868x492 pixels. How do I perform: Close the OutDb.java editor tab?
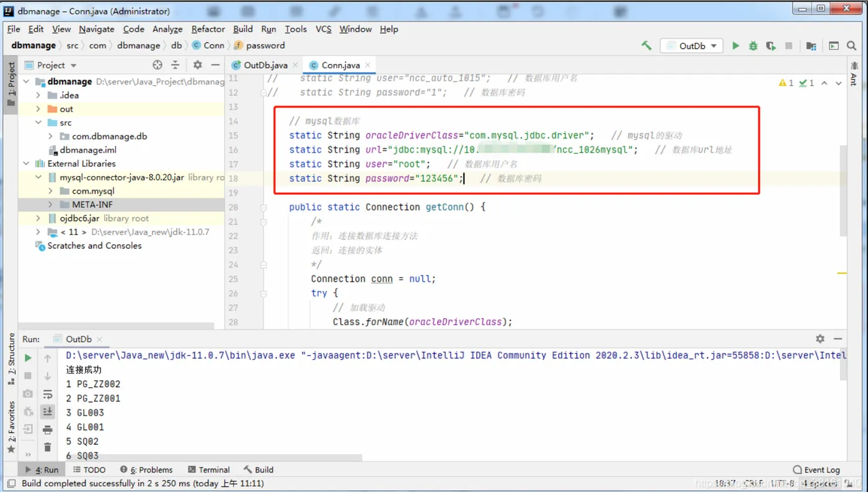pos(295,65)
